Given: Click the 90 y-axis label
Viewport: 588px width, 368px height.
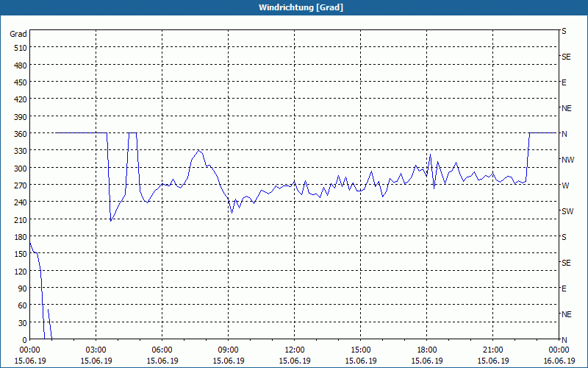Looking at the screenshot, I should click(23, 289).
